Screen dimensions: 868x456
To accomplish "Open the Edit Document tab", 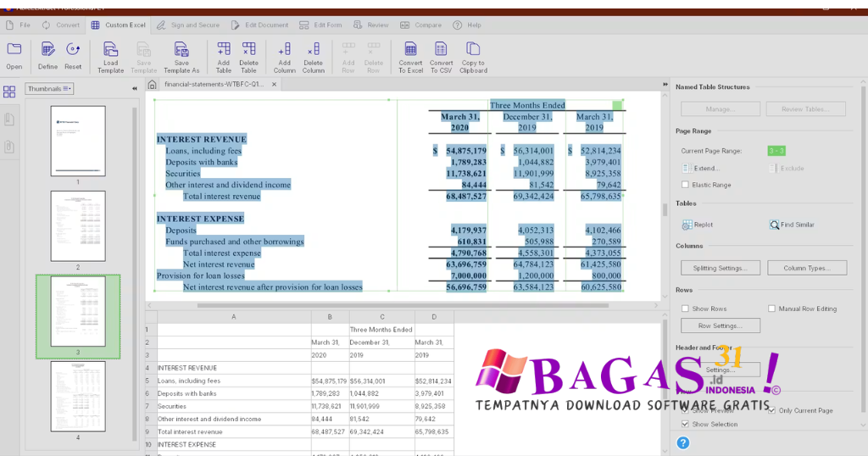I will pyautogui.click(x=259, y=25).
